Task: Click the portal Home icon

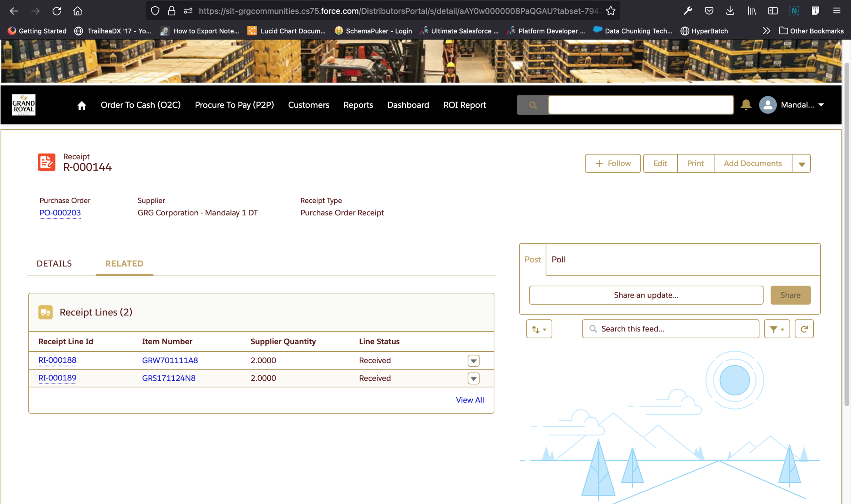Action: point(81,105)
